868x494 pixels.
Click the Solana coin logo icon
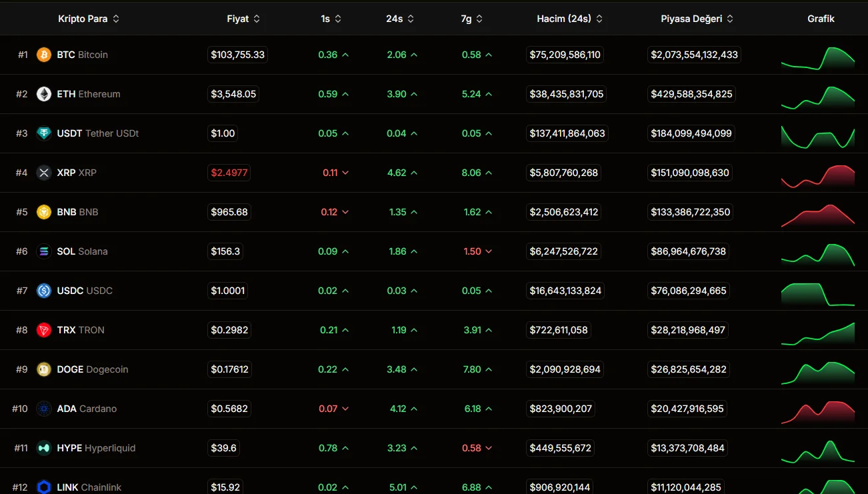coord(44,251)
